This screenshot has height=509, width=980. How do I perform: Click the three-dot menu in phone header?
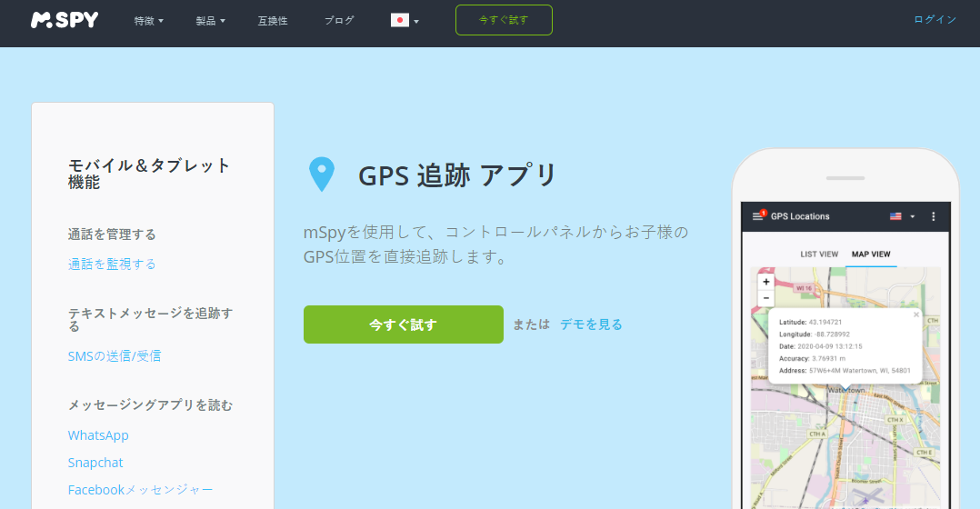pos(933,216)
